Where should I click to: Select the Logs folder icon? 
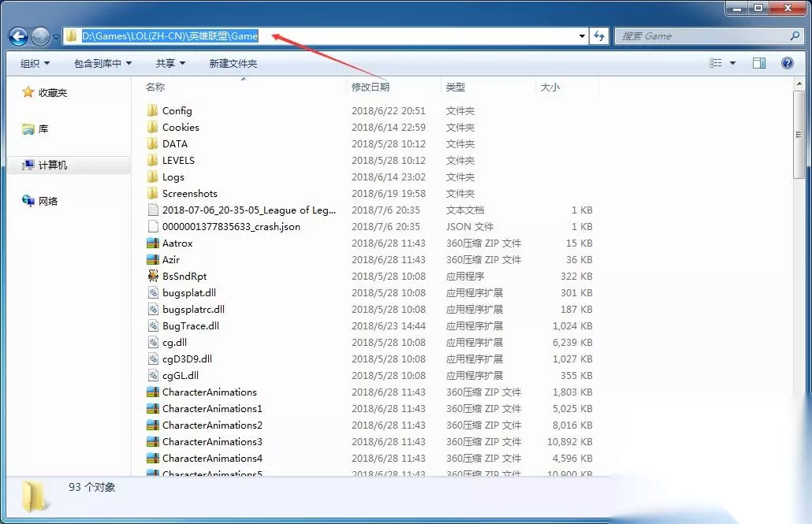153,177
